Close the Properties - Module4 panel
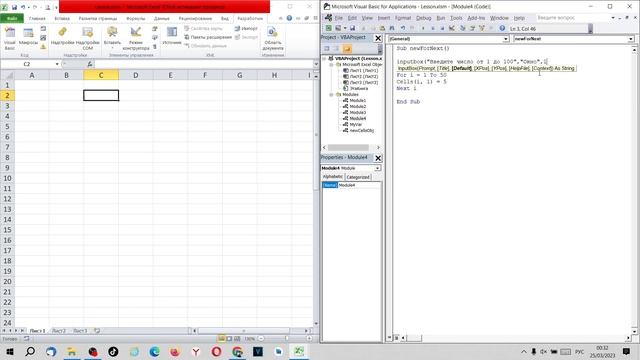 point(378,158)
